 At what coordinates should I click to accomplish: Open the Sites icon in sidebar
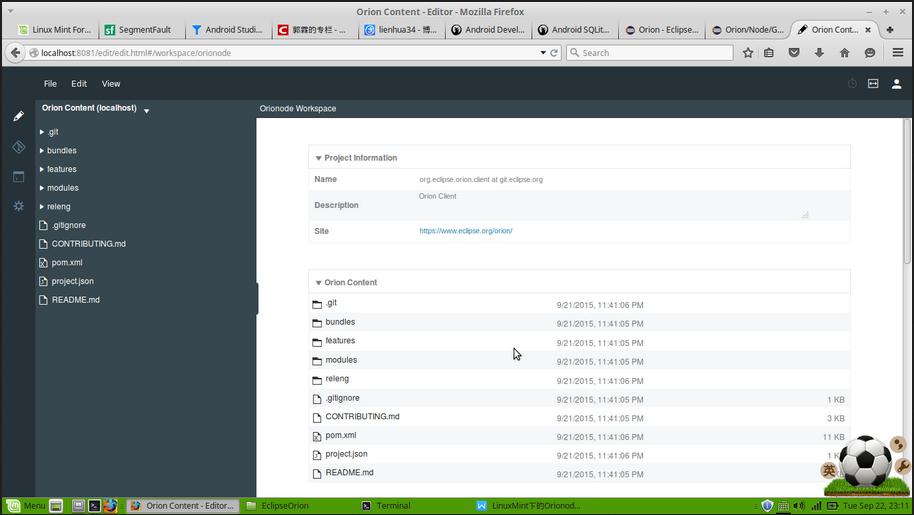click(19, 177)
